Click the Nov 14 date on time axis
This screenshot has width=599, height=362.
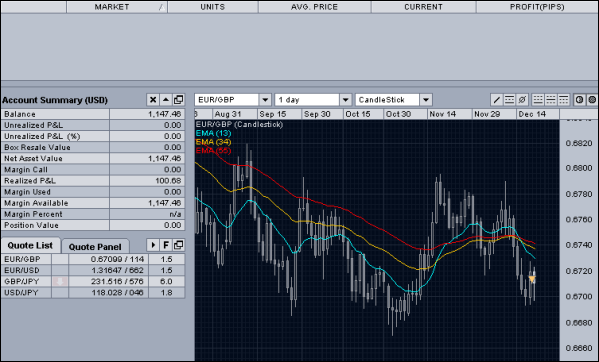[443, 114]
